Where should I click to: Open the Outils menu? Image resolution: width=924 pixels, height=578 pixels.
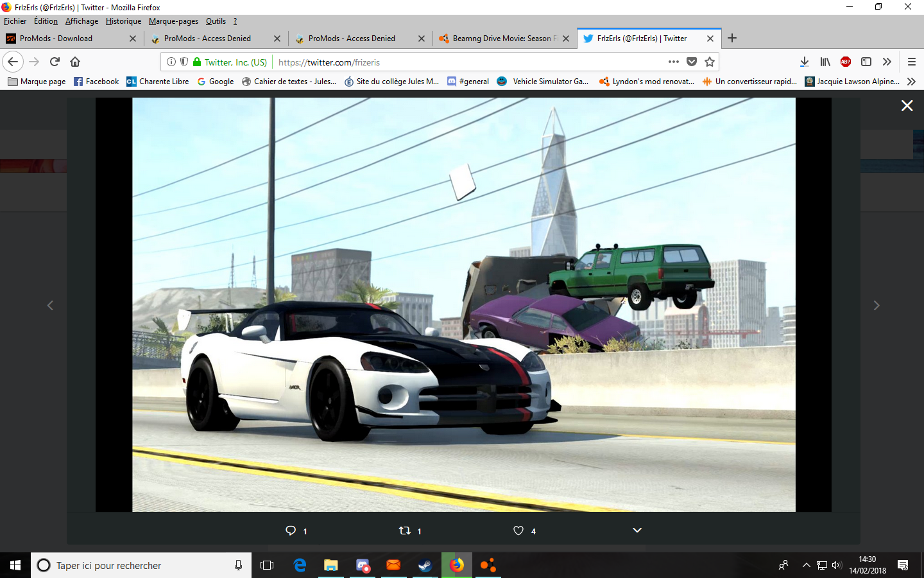216,21
